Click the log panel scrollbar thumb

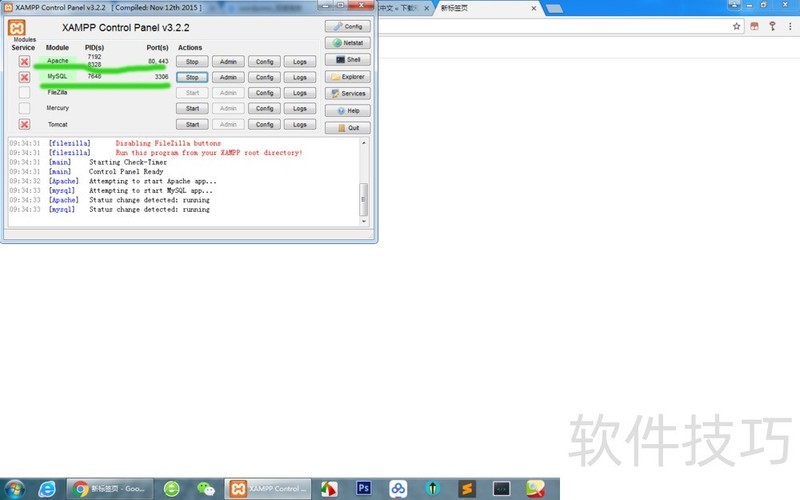364,199
